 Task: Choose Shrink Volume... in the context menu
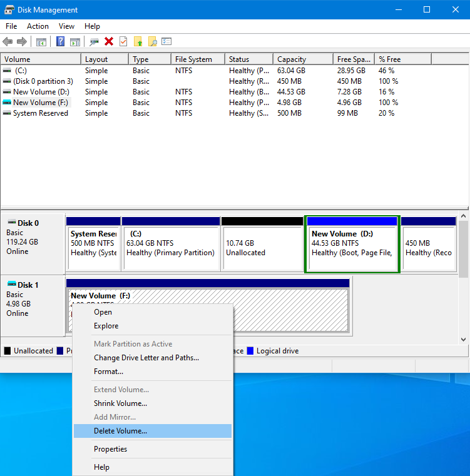pos(120,403)
